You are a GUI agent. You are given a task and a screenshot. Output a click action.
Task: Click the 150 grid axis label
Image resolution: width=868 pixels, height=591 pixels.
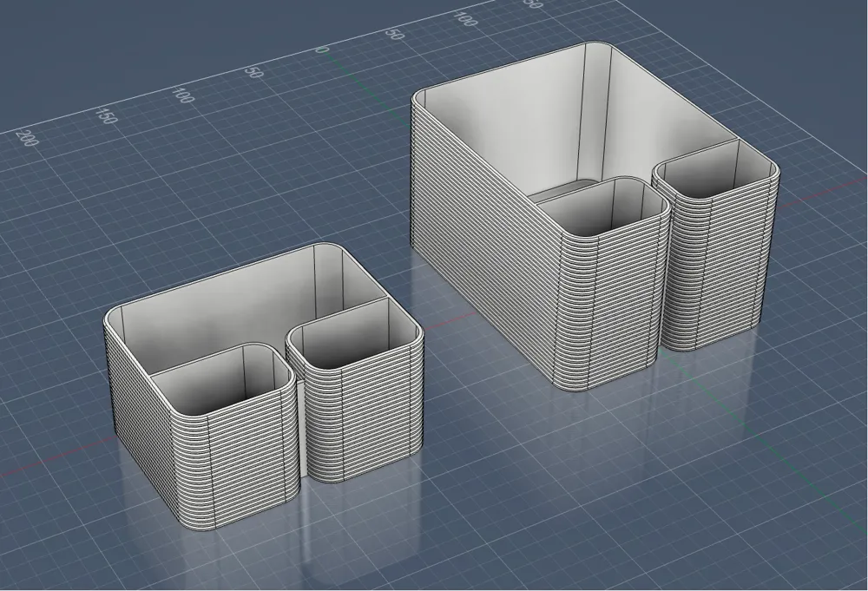pyautogui.click(x=106, y=116)
